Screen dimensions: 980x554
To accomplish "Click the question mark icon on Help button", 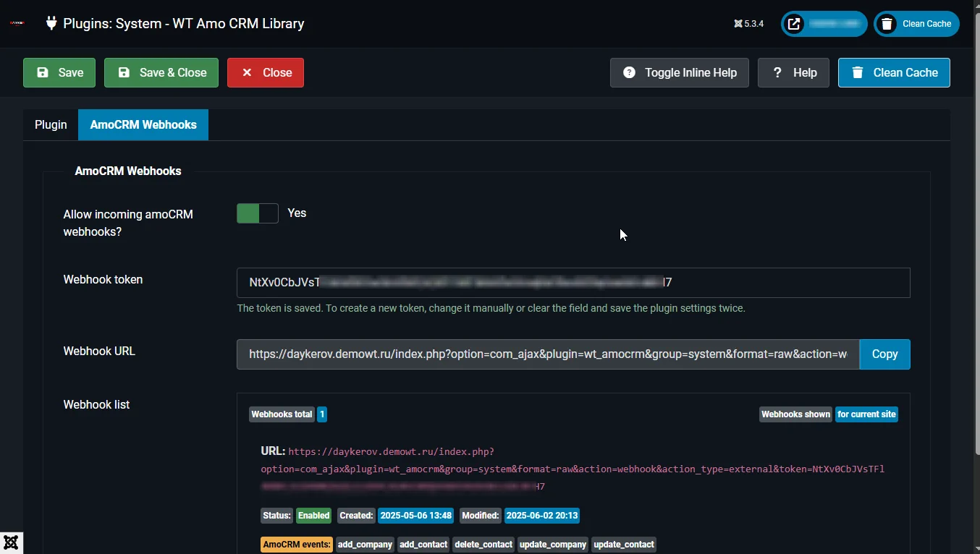I will click(776, 72).
